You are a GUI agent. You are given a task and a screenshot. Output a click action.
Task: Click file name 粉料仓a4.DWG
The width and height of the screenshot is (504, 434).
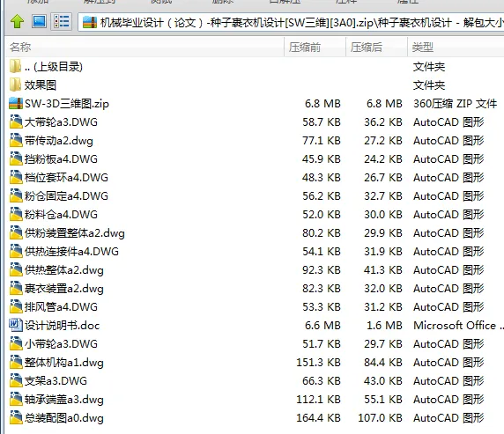61,215
